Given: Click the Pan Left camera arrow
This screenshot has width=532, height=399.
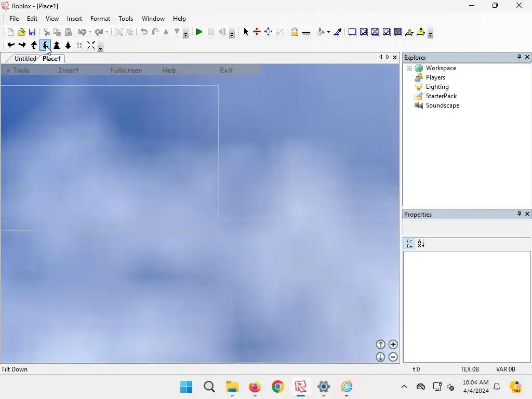Looking at the screenshot, I should click(11, 45).
